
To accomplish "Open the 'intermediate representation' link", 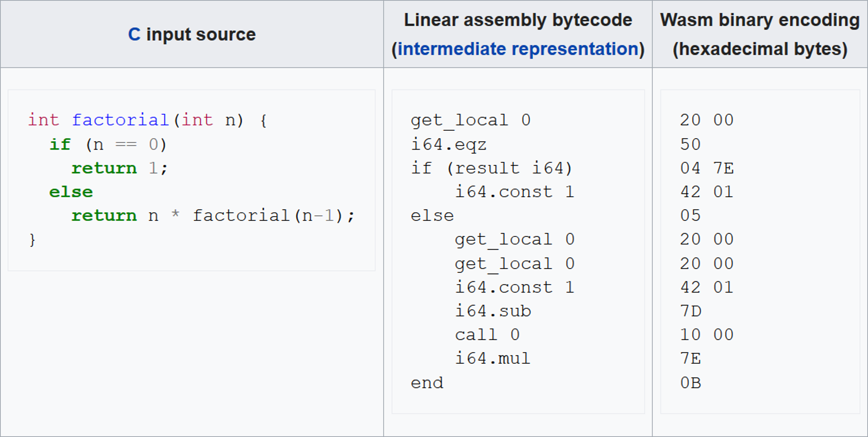I will click(x=518, y=49).
